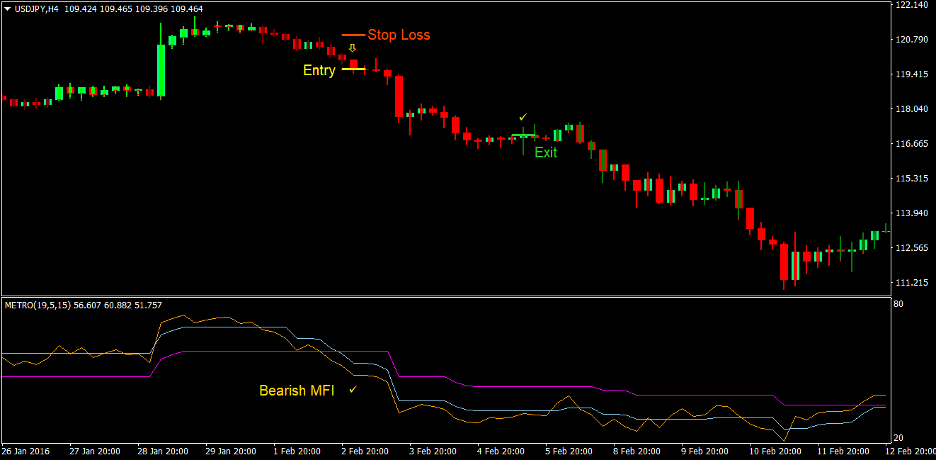
Task: Click the 9 Feb 20:00 time label
Action: [705, 451]
